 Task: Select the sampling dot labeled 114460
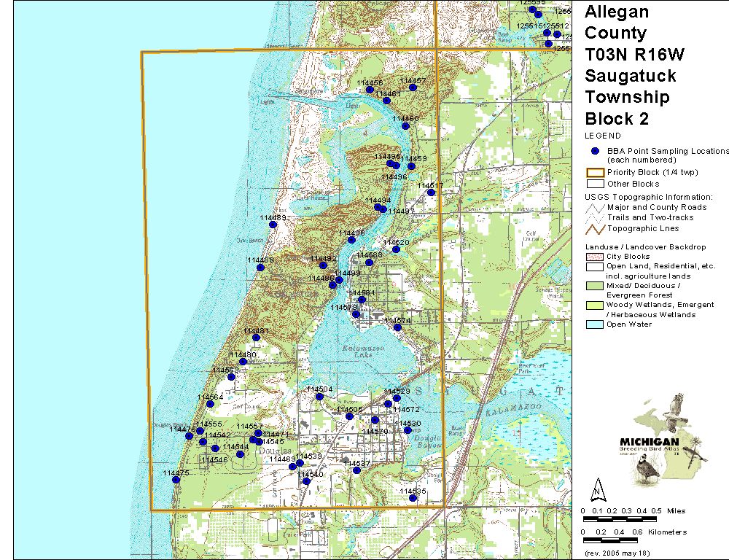(x=405, y=125)
